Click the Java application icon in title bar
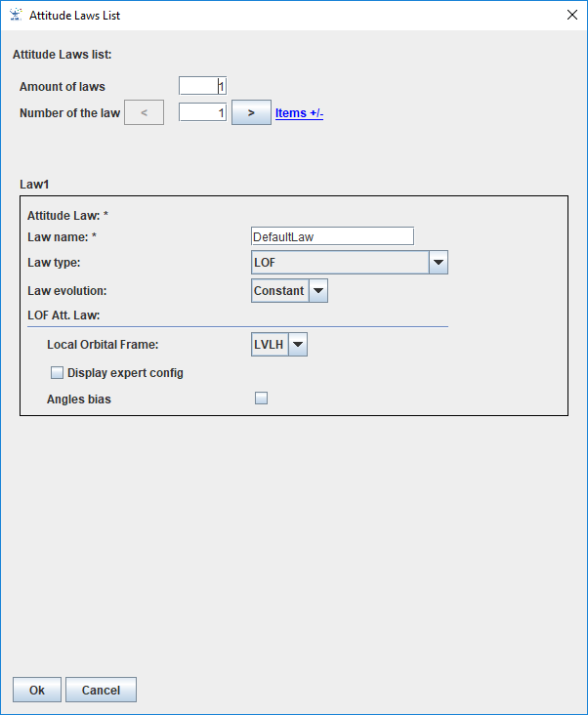 (15, 16)
